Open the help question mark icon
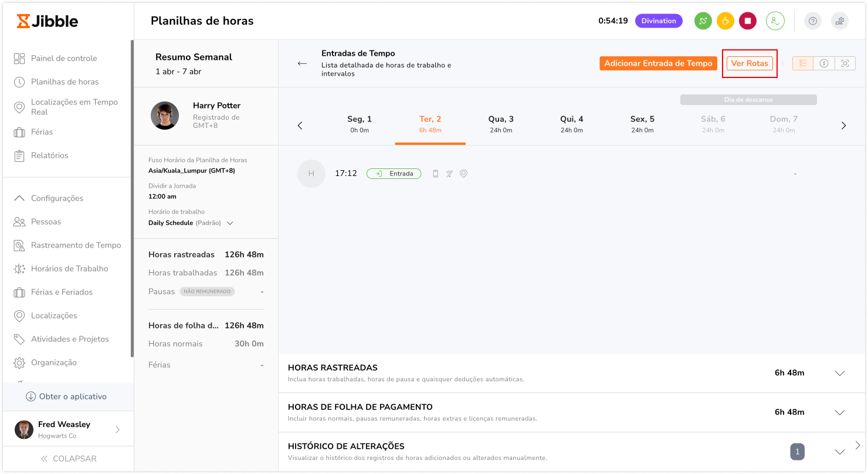This screenshot has width=868, height=474. pyautogui.click(x=812, y=21)
